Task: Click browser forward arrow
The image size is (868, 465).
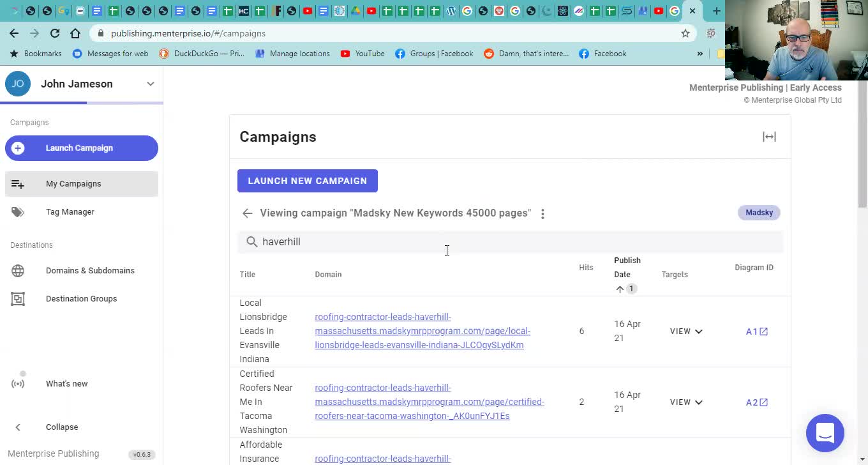Action: 34,33
